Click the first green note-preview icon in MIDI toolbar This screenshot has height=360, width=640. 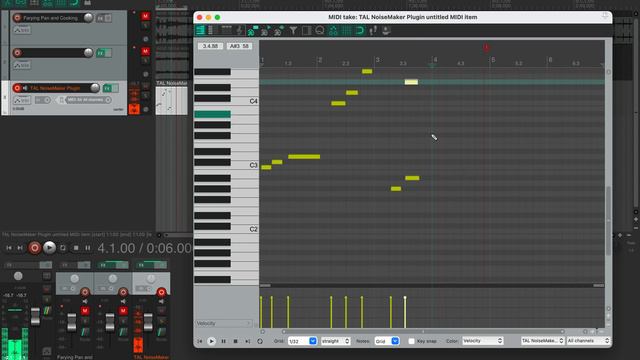(253, 30)
